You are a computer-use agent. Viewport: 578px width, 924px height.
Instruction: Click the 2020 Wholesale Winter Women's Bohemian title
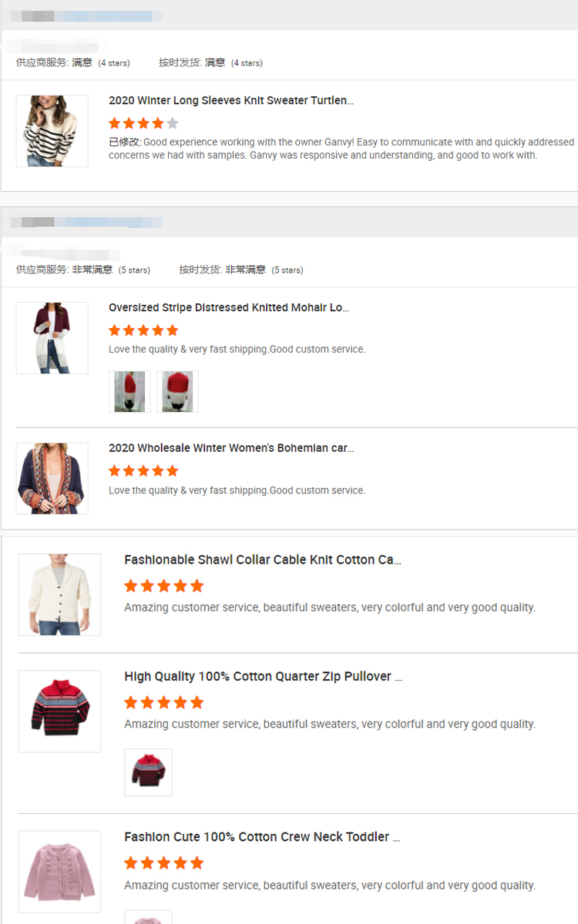pyautogui.click(x=231, y=448)
